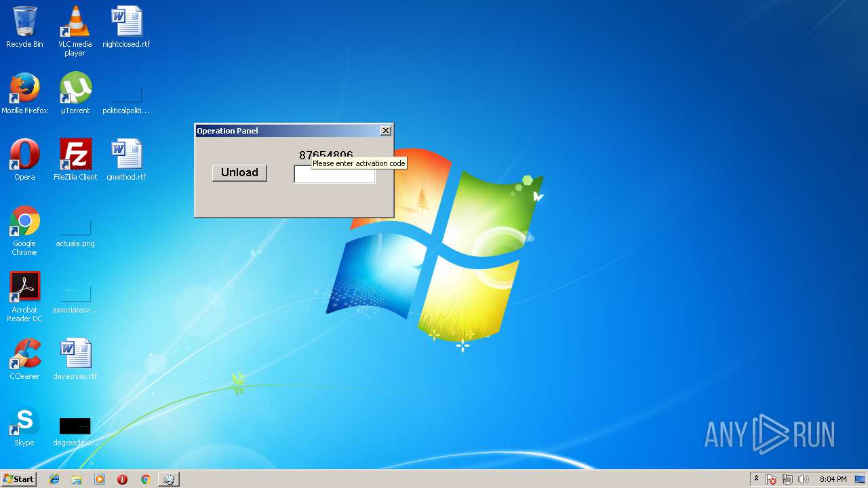868x488 pixels.
Task: Switch to the running program taskbar button
Action: coord(168,479)
